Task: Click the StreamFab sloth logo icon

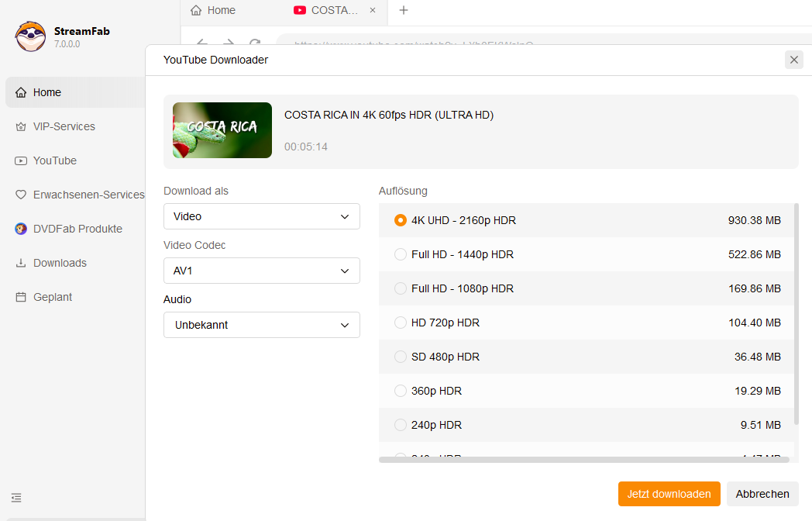Action: (x=30, y=36)
